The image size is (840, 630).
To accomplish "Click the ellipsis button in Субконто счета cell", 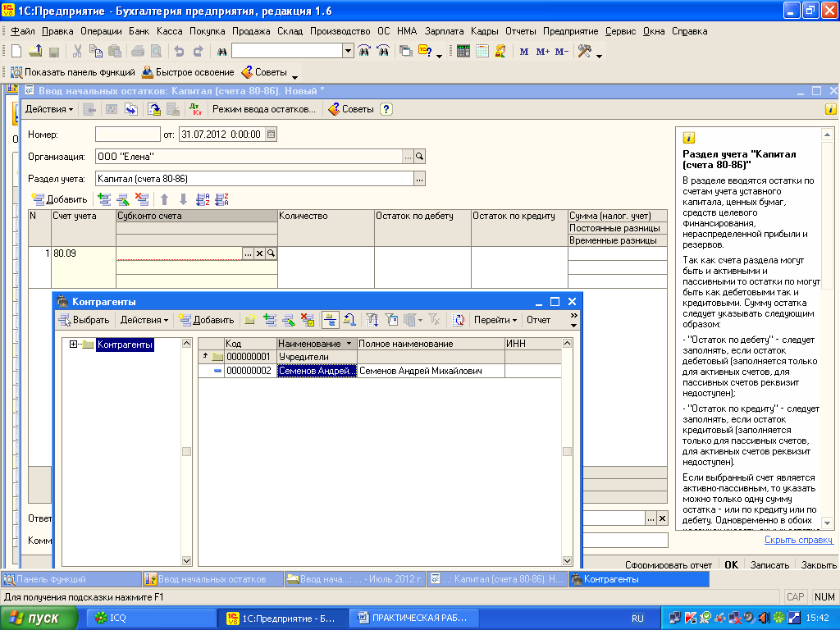I will [x=248, y=253].
